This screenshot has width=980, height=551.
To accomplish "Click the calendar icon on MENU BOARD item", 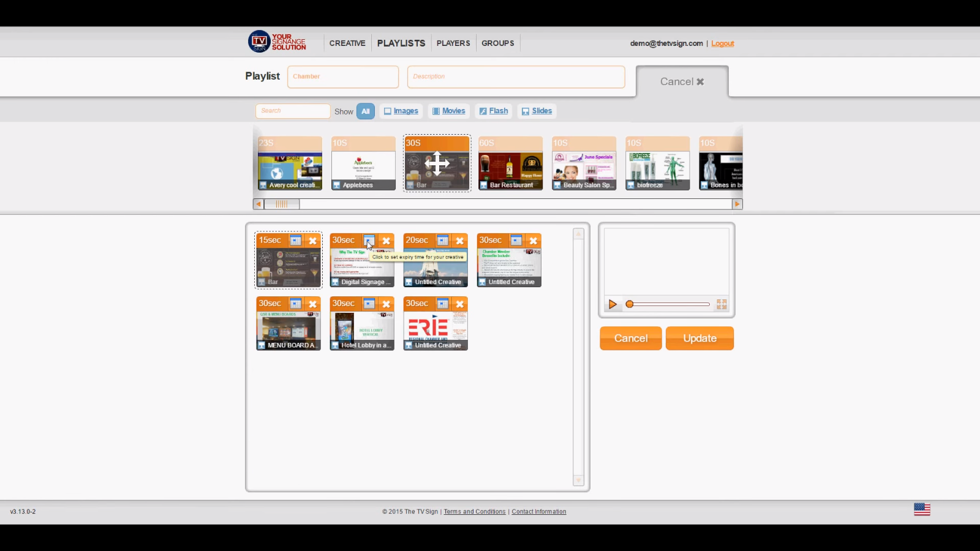I will [296, 303].
